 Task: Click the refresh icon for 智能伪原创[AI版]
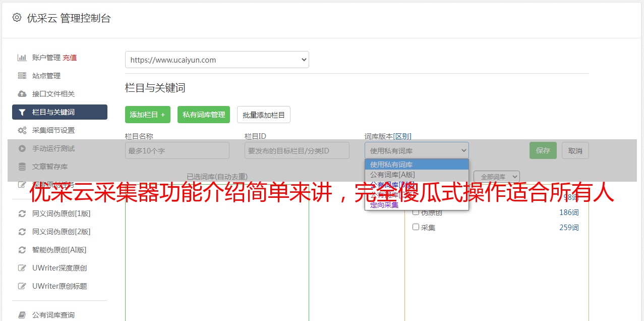(22, 250)
